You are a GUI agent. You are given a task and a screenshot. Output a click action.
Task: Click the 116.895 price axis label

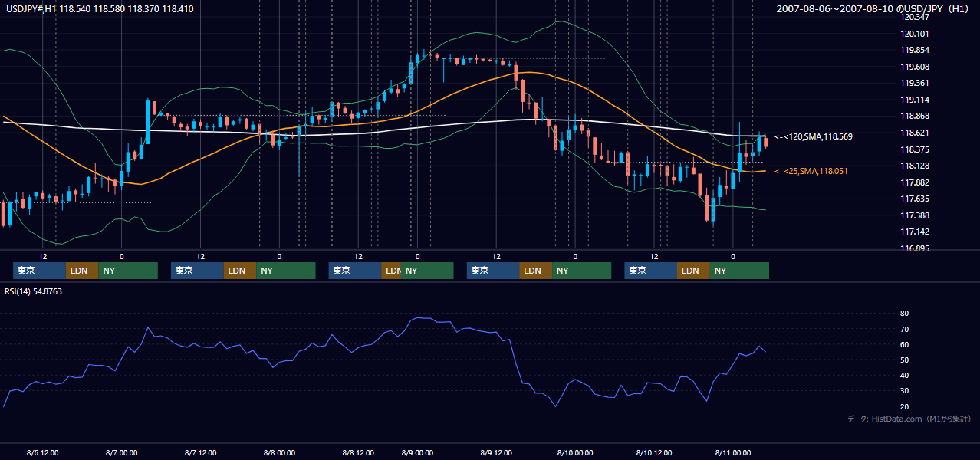916,248
